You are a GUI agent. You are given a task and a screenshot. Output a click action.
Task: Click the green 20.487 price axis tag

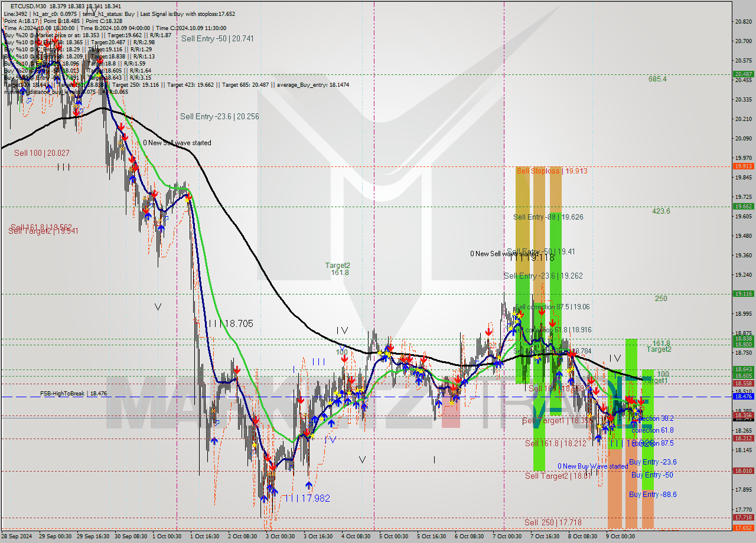point(743,74)
